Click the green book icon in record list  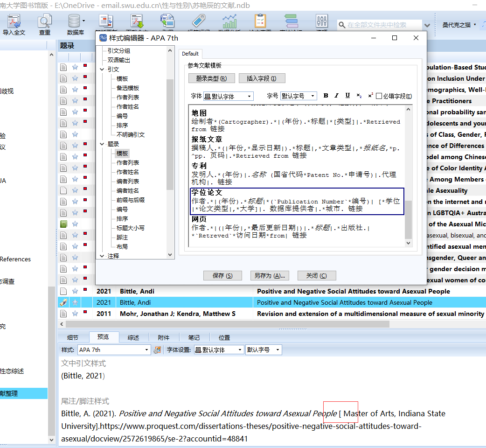click(x=63, y=224)
